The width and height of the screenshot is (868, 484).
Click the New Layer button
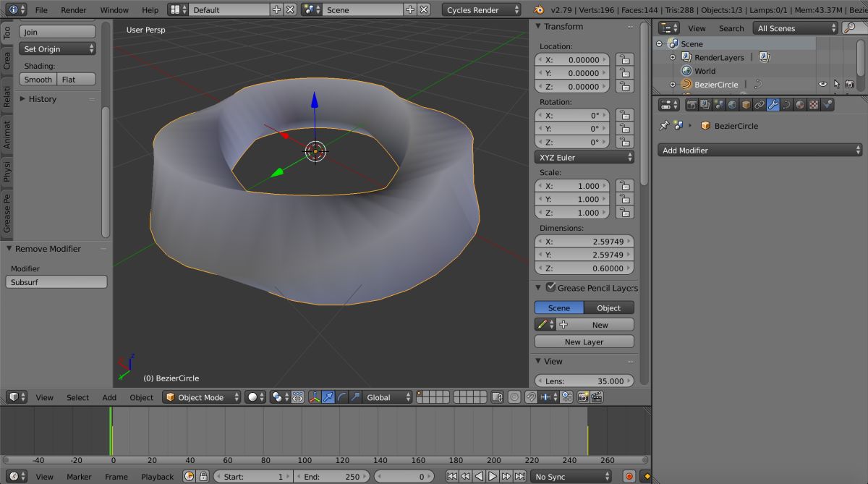(584, 341)
